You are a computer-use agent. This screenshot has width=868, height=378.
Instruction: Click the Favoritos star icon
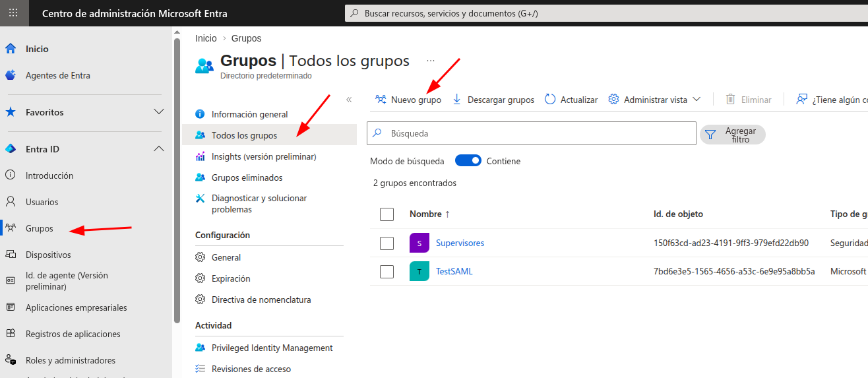point(11,112)
